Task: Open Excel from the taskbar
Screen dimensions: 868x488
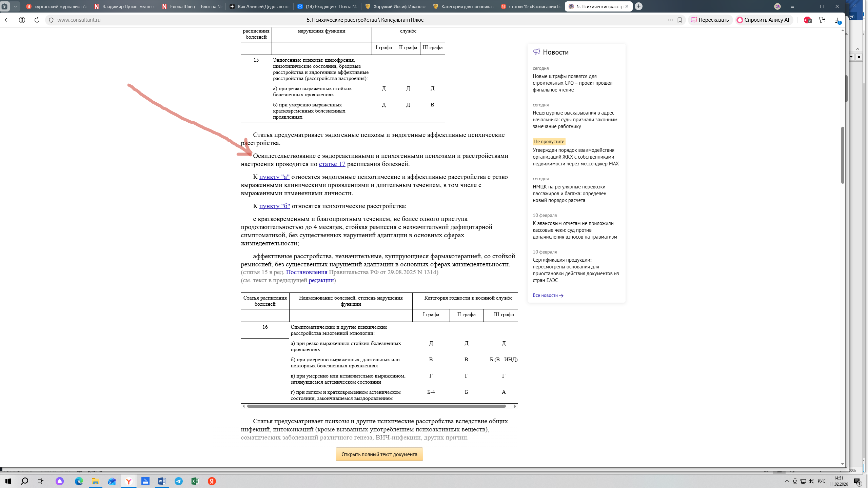Action: [195, 481]
